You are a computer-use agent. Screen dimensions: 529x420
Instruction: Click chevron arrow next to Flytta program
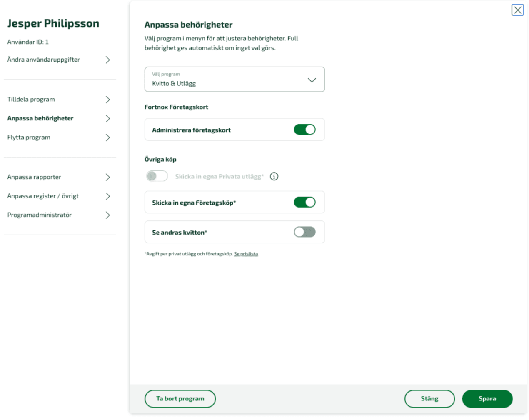[108, 137]
